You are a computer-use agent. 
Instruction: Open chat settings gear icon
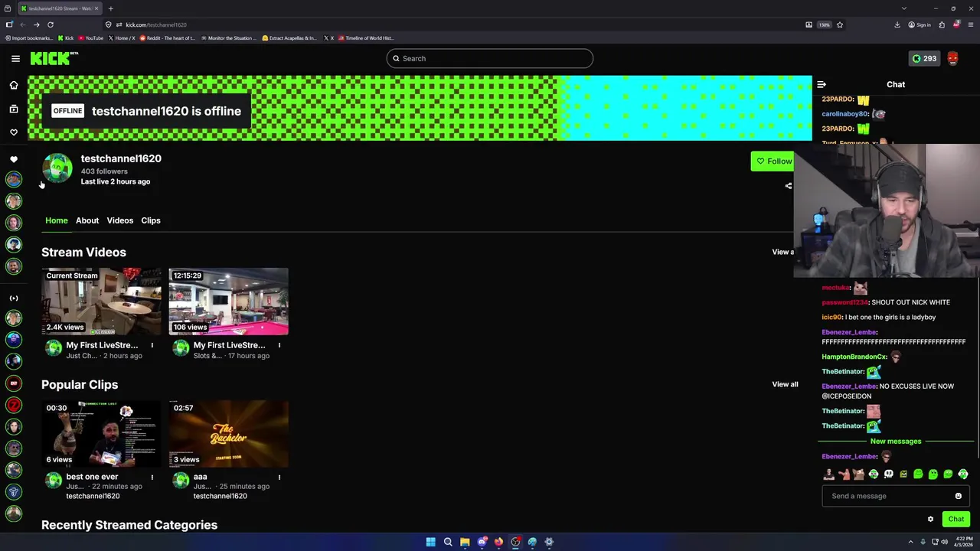coord(930,519)
